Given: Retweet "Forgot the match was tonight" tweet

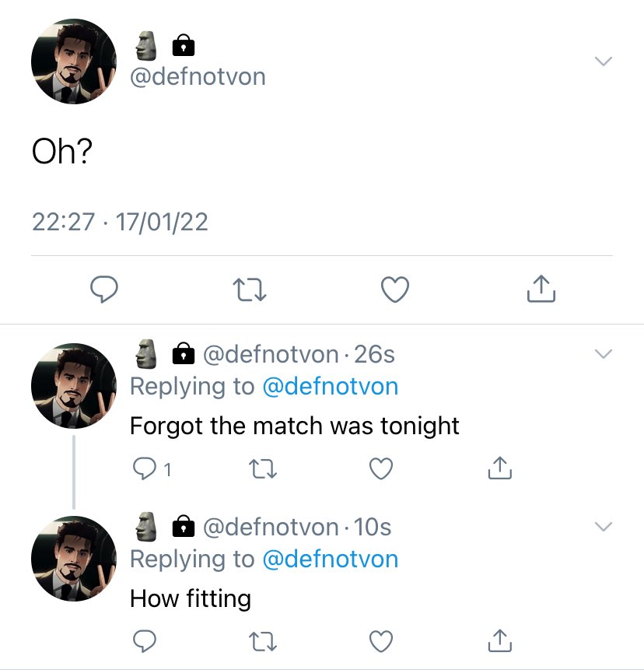Looking at the screenshot, I should point(263,468).
